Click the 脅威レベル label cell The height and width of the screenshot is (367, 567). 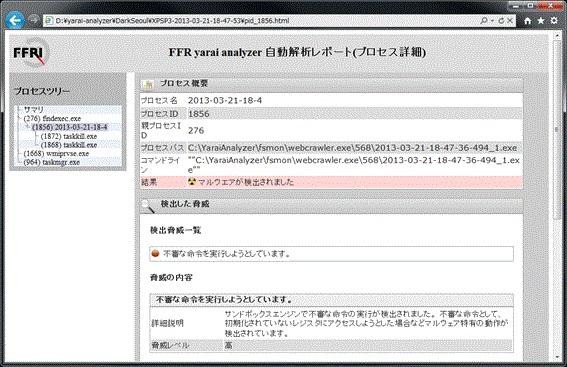(170, 346)
